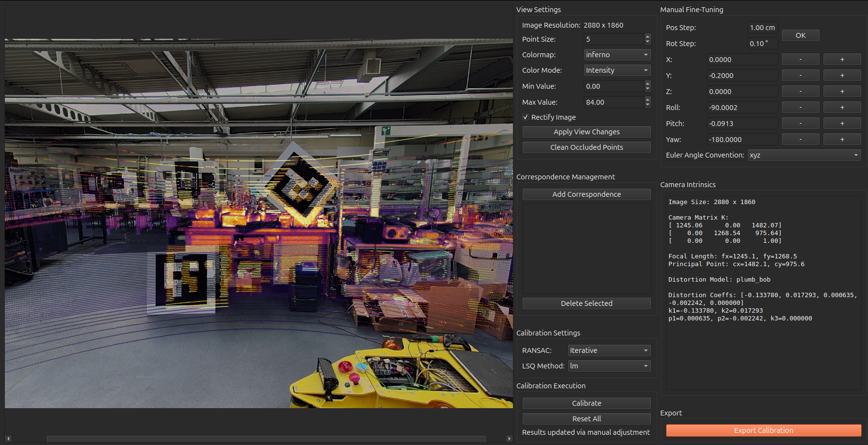Open the Colormap inferno dropdown
The width and height of the screenshot is (868, 445).
click(617, 55)
